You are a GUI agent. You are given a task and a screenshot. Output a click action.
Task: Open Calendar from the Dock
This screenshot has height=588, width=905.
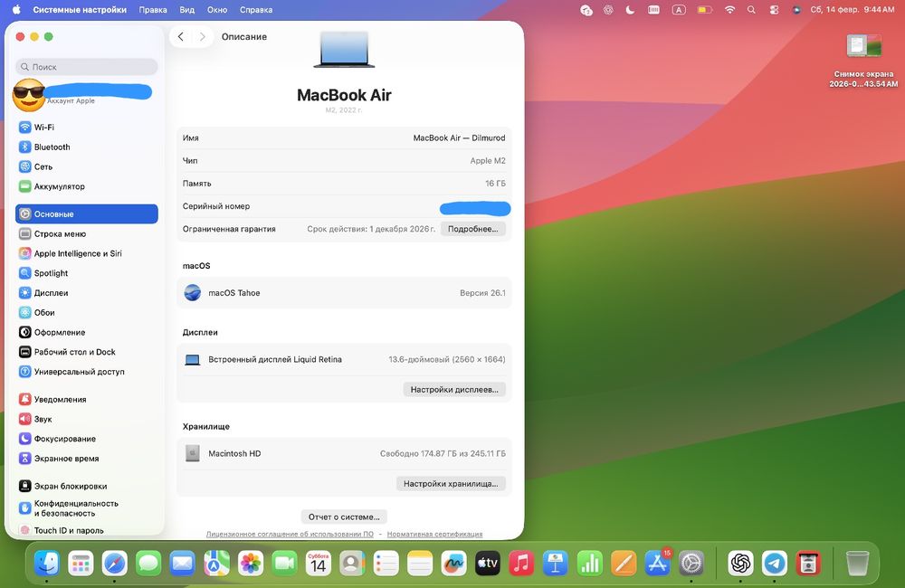[x=318, y=564]
